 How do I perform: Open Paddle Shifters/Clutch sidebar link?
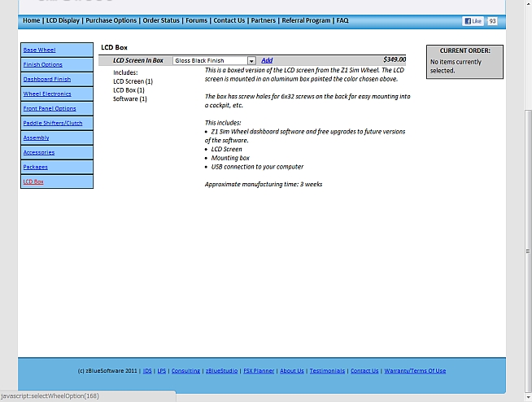pyautogui.click(x=53, y=123)
